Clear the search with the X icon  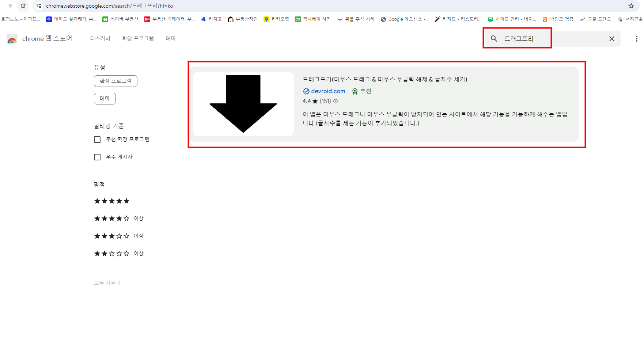pyautogui.click(x=611, y=38)
